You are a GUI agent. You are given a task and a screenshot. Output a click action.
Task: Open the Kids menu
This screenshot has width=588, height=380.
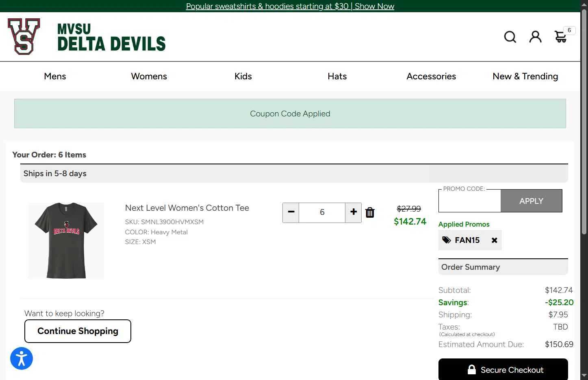(243, 76)
